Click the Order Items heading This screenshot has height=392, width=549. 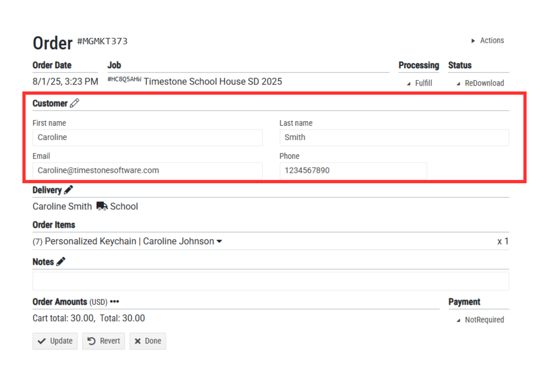click(54, 225)
